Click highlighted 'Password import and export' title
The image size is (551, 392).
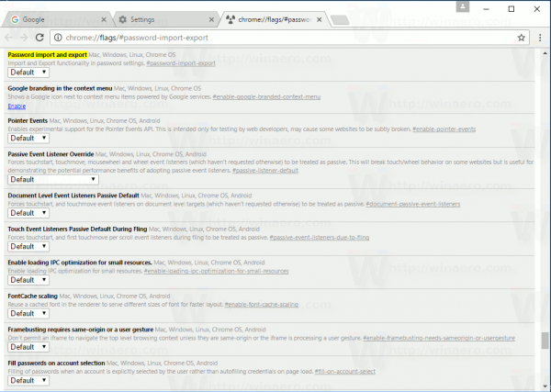[47, 55]
